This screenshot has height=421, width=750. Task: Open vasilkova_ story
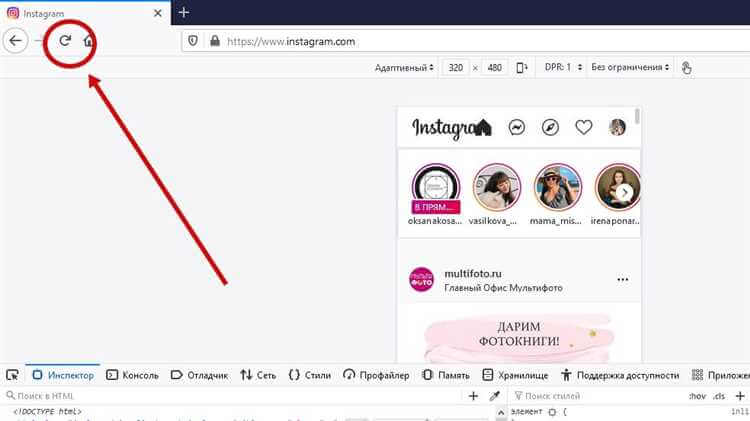[496, 187]
